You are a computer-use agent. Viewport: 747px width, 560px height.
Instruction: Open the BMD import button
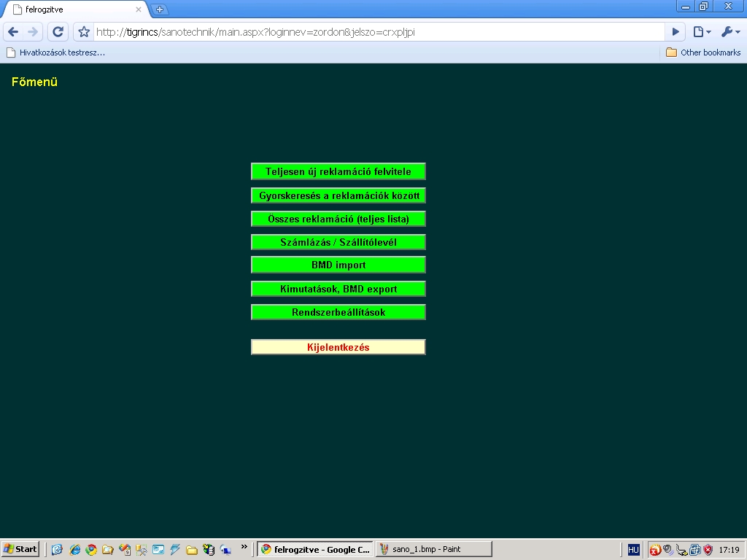(x=338, y=265)
